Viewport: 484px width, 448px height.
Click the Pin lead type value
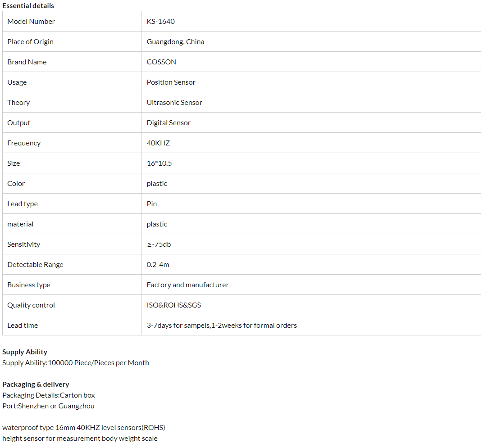pyautogui.click(x=152, y=204)
